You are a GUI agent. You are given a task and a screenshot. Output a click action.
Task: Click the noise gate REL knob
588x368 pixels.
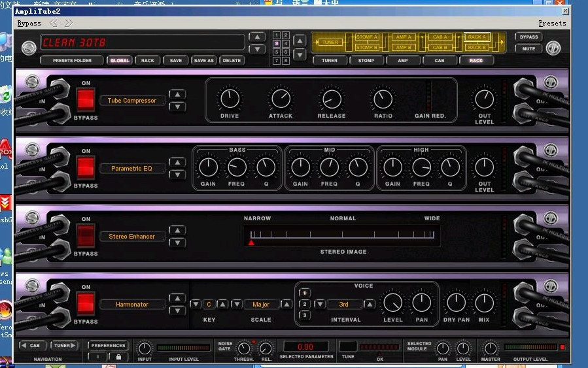click(266, 348)
